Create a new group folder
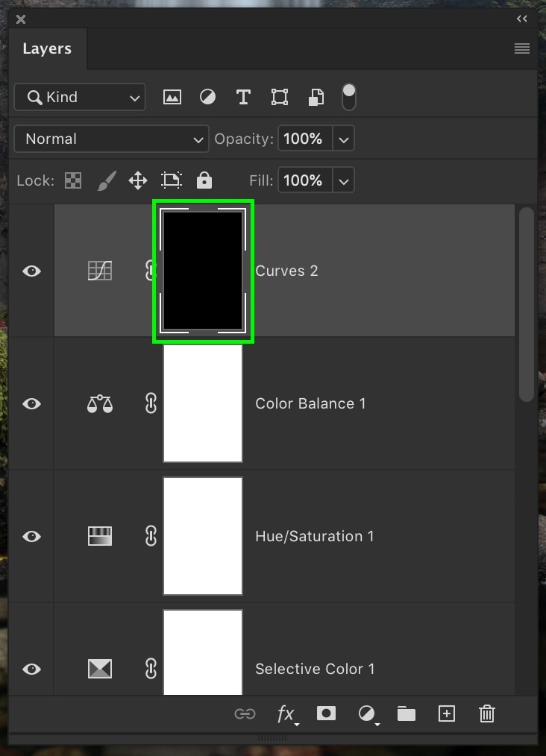Viewport: 546px width, 756px height. pos(407,714)
